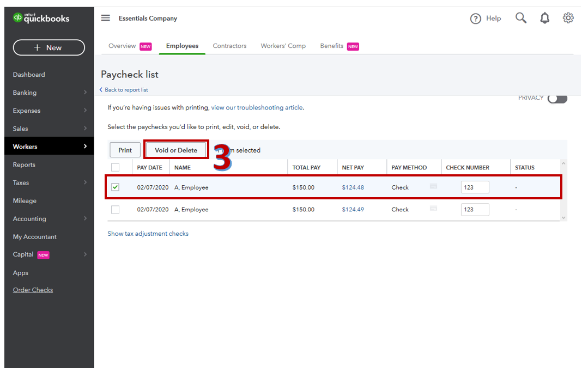Click the check icon in first paycheck row

(433, 186)
